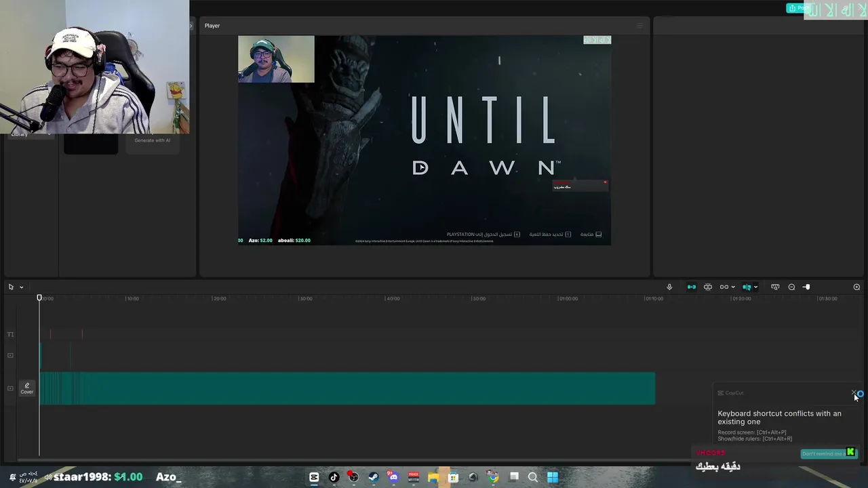
Task: Select the pointer tool in timeline toolbar
Action: [x=11, y=287]
